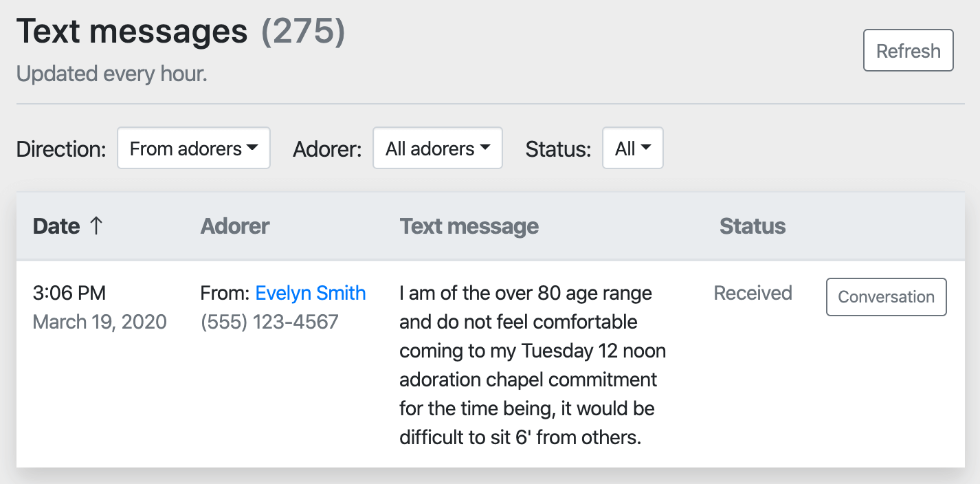Sort by the Date column header

pyautogui.click(x=56, y=226)
